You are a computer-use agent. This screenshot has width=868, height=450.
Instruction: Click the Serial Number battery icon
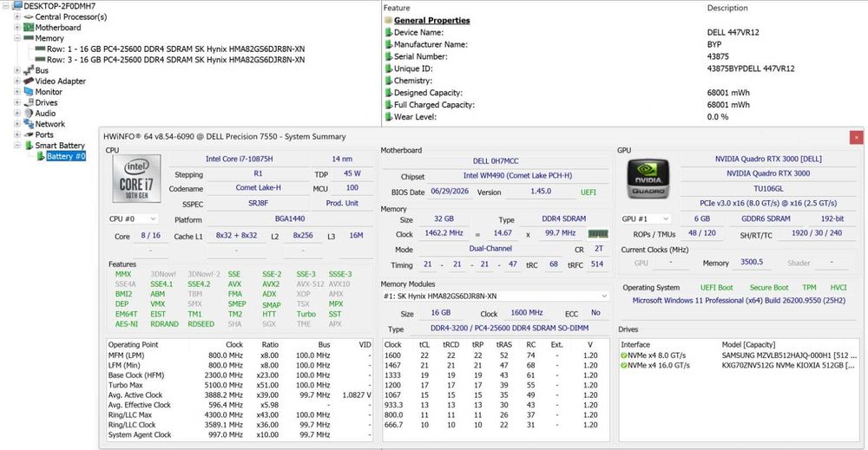point(389,56)
